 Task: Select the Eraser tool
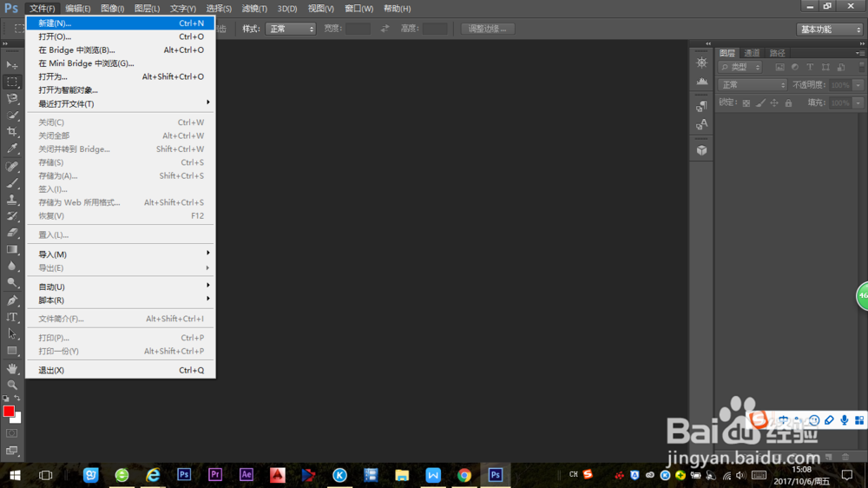pos(11,233)
